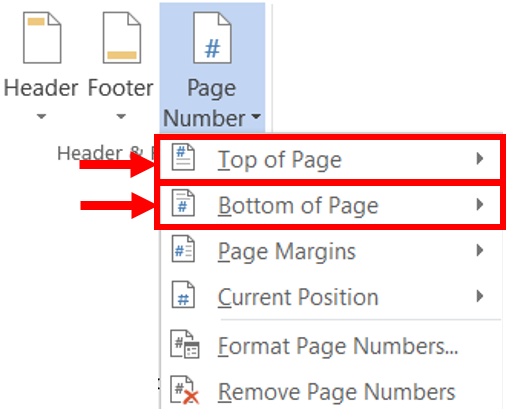The height and width of the screenshot is (410, 506).
Task: Click the Current Position icon
Action: 183,294
